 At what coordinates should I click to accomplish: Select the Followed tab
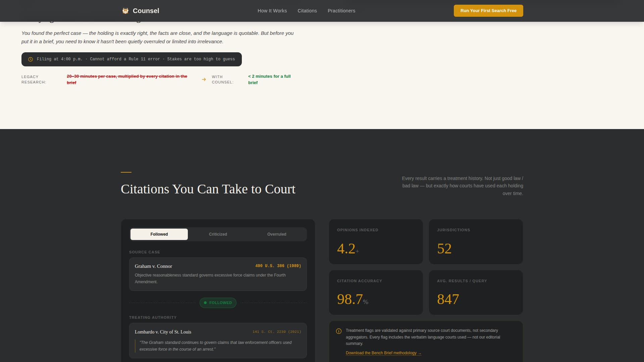point(159,234)
